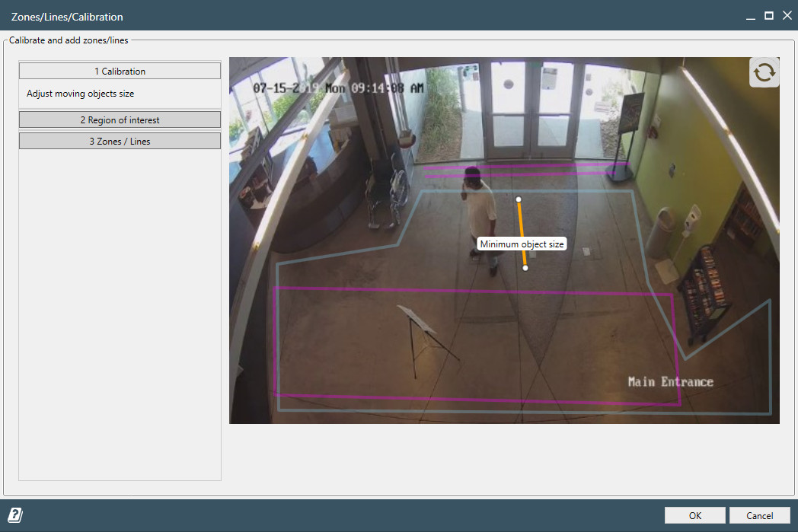Click the Minimum object size label
The image size is (798, 532).
click(x=522, y=244)
